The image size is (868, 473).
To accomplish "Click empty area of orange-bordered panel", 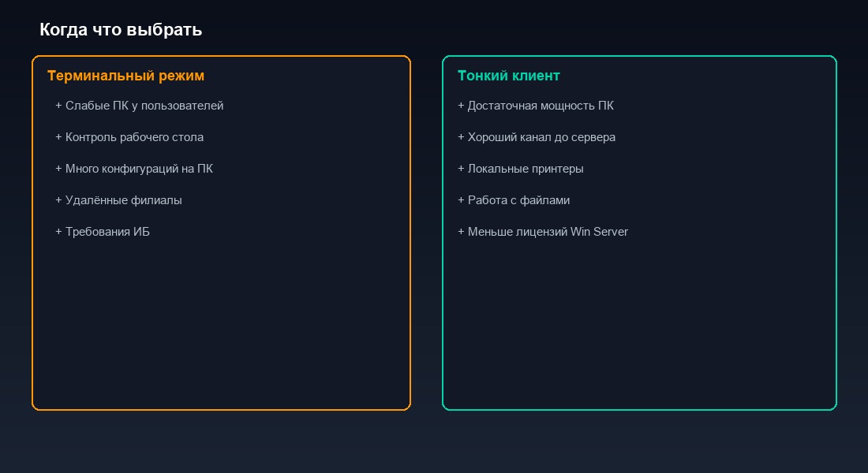I will [x=221, y=331].
